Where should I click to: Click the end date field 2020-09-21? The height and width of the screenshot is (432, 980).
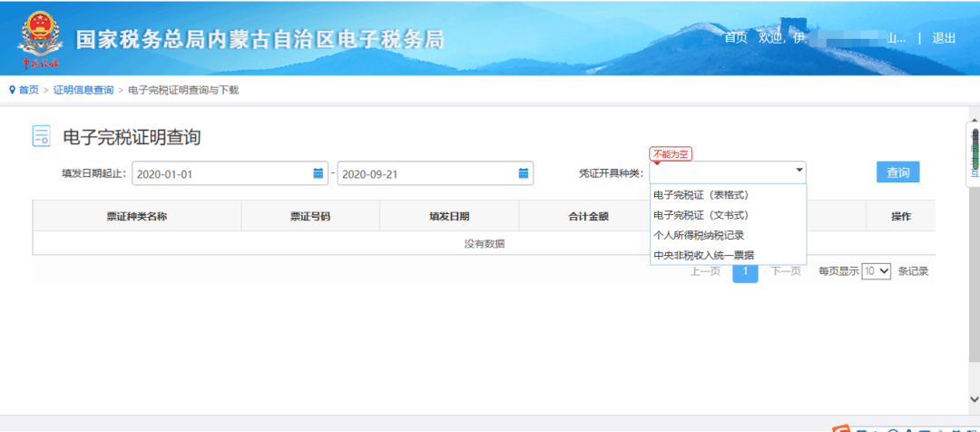click(x=436, y=173)
